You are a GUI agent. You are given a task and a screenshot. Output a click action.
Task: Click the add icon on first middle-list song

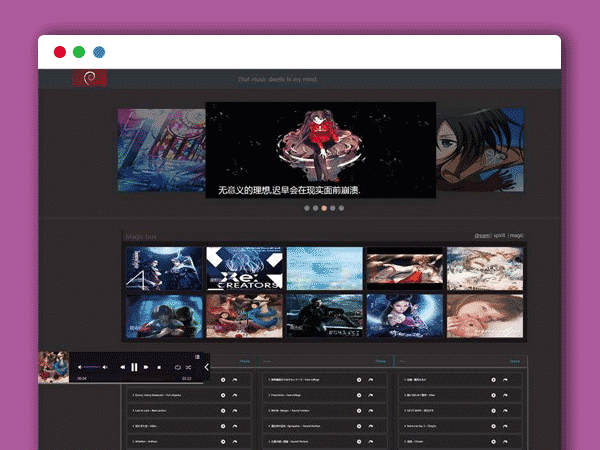pos(359,380)
